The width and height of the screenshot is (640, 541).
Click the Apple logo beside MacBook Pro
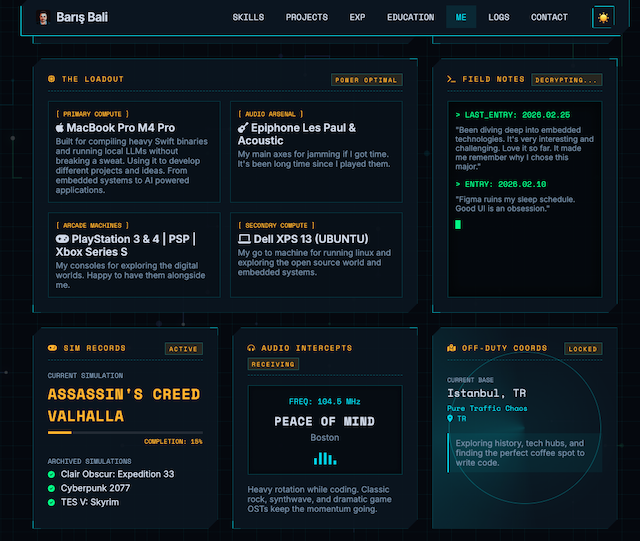click(60, 128)
